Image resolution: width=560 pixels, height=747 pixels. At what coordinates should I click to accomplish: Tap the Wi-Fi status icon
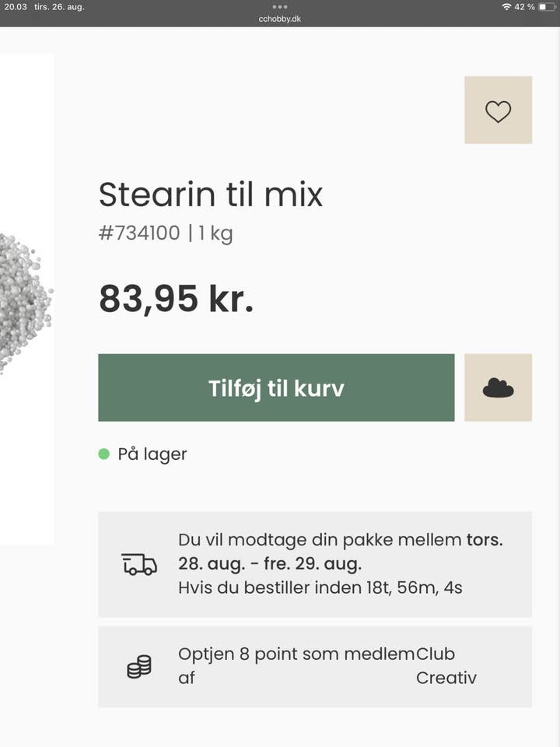tap(506, 7)
